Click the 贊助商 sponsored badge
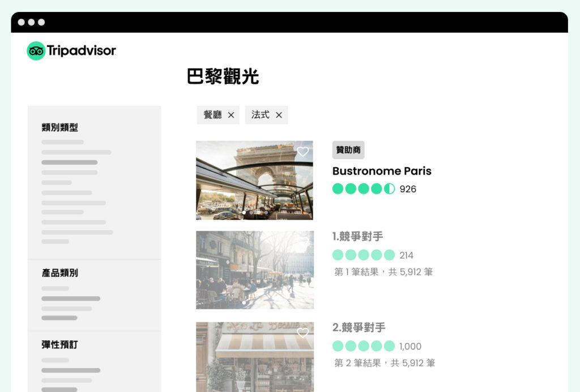Viewport: 580px width, 392px height. coord(348,150)
